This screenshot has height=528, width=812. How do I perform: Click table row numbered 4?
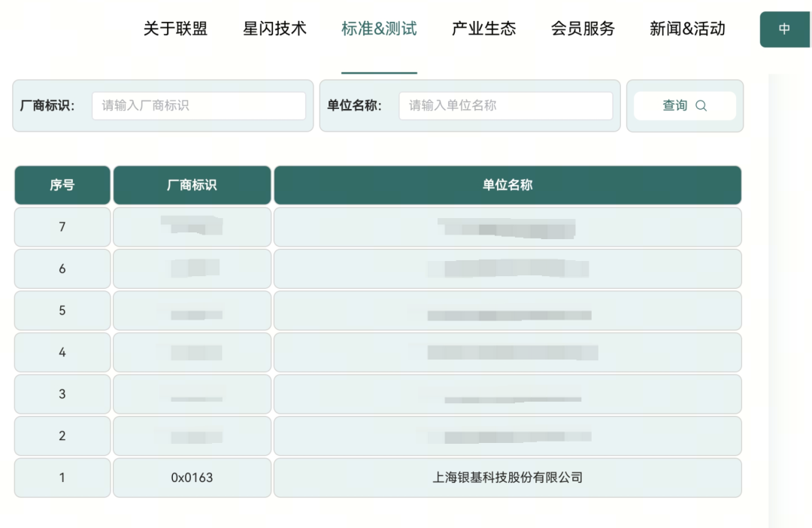click(62, 352)
